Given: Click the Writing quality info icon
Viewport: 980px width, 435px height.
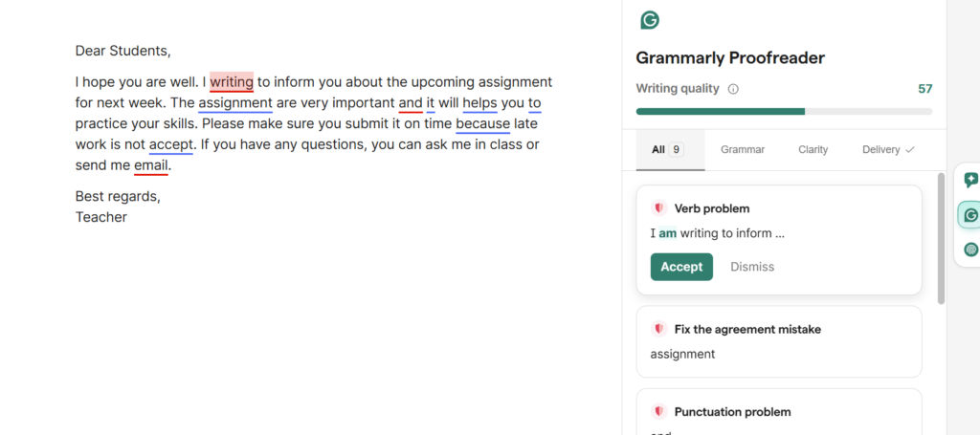Looking at the screenshot, I should [x=733, y=89].
